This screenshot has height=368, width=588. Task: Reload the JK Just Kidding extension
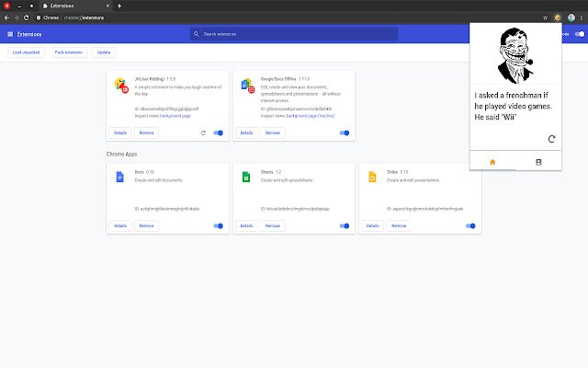tap(203, 132)
